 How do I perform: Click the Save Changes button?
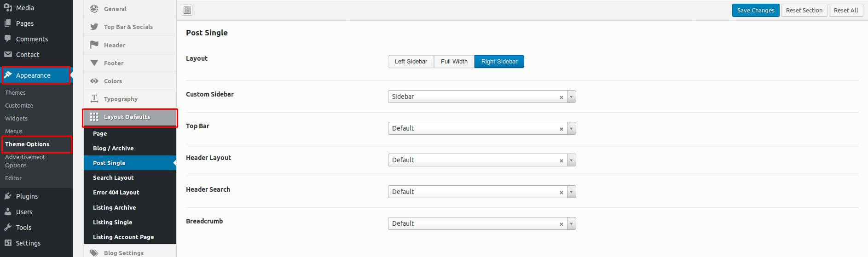(756, 10)
